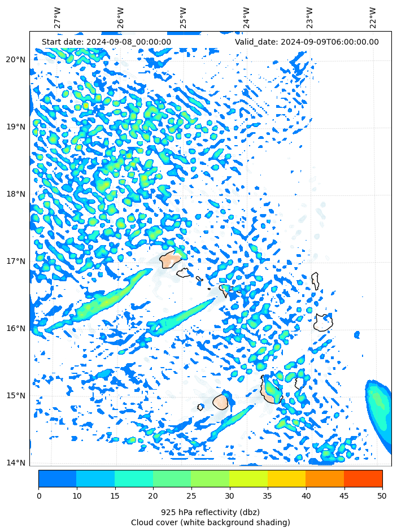Click the 50 tick label on colorbar
The image size is (397, 532).
pyautogui.click(x=382, y=496)
